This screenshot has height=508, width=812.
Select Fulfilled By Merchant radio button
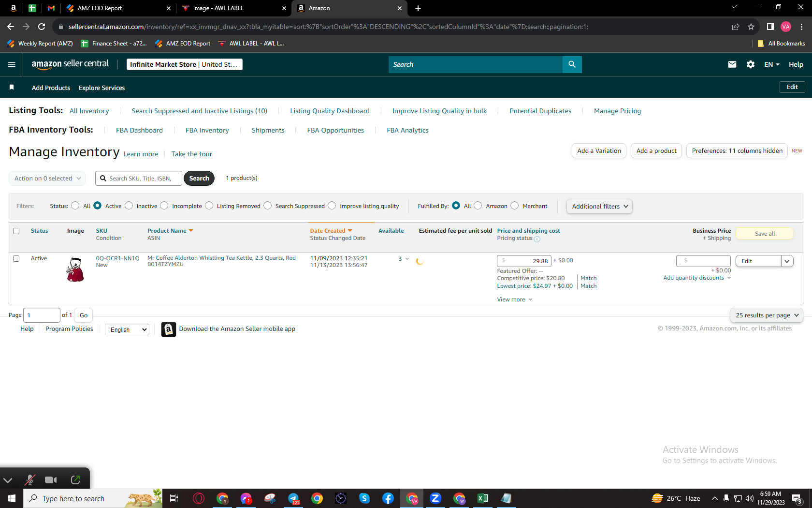514,206
